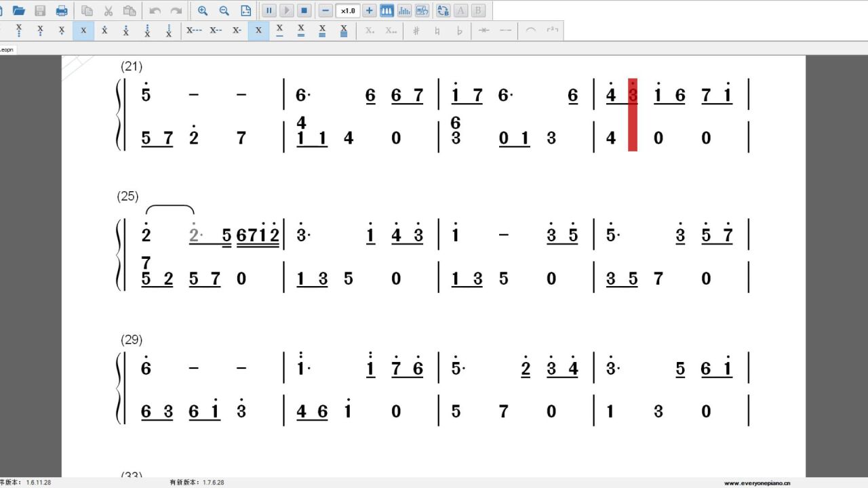Click the score settings icon

[422, 10]
